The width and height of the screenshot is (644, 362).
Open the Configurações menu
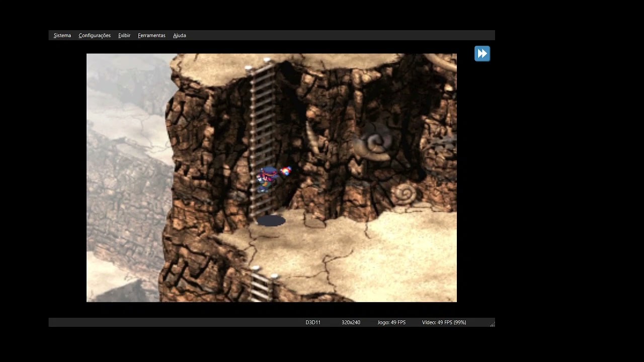coord(95,36)
